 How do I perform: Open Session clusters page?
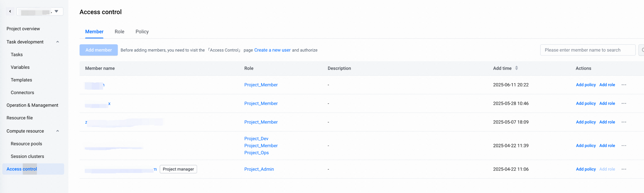(x=27, y=156)
